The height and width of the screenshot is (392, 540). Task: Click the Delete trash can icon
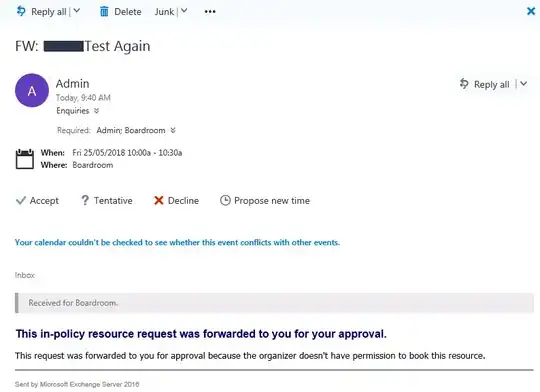(104, 12)
